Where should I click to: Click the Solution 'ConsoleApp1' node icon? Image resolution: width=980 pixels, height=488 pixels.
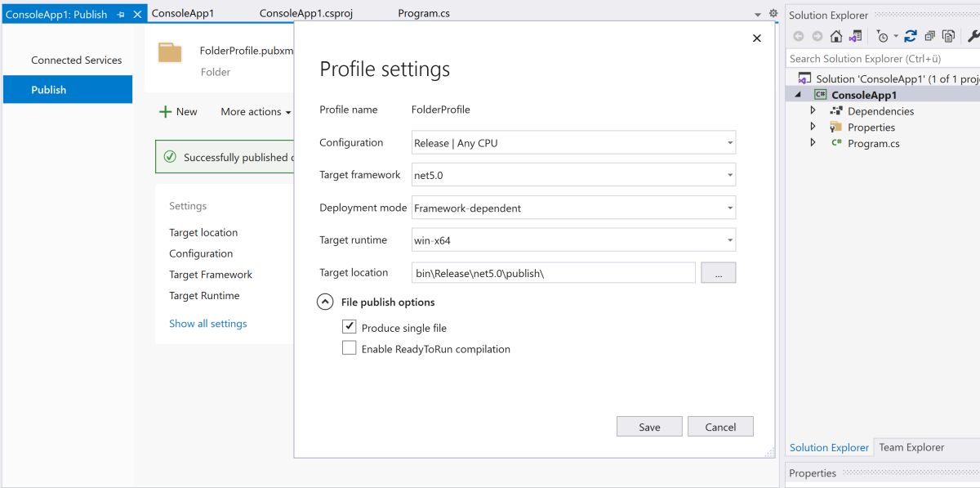[804, 78]
